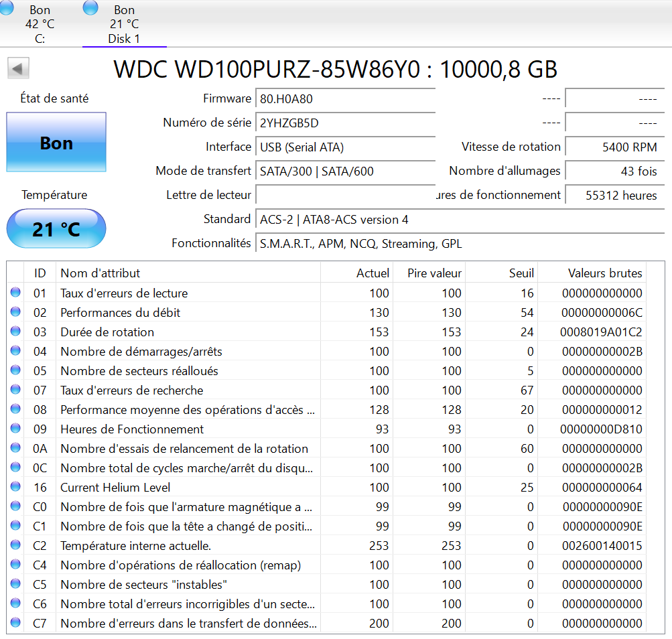Click status icon for Current Helium Level
The width and height of the screenshot is (672, 639).
[x=15, y=486]
